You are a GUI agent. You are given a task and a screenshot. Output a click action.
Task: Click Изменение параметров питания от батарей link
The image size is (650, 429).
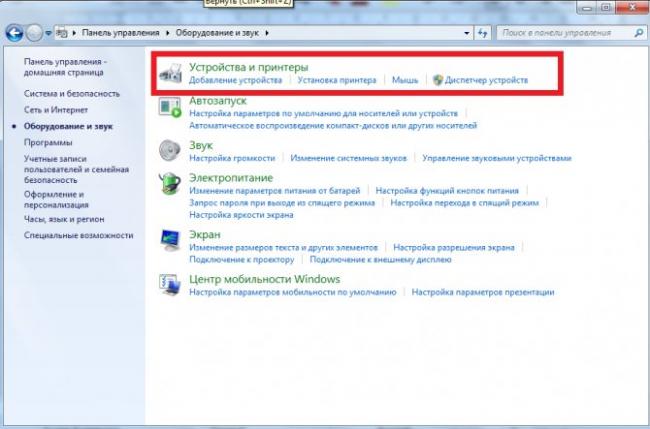[x=275, y=191]
